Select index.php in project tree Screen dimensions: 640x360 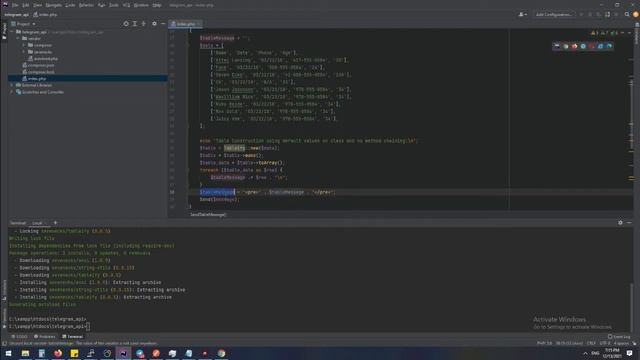[x=34, y=78]
